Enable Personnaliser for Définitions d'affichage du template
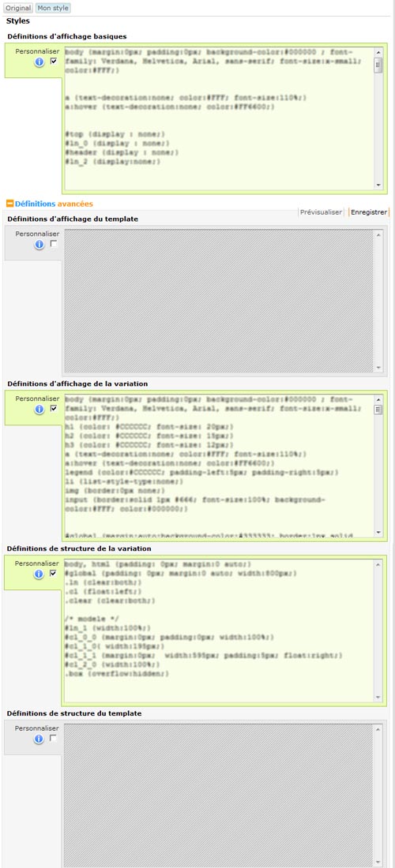Screen dimensions: 395x868 [x=54, y=244]
